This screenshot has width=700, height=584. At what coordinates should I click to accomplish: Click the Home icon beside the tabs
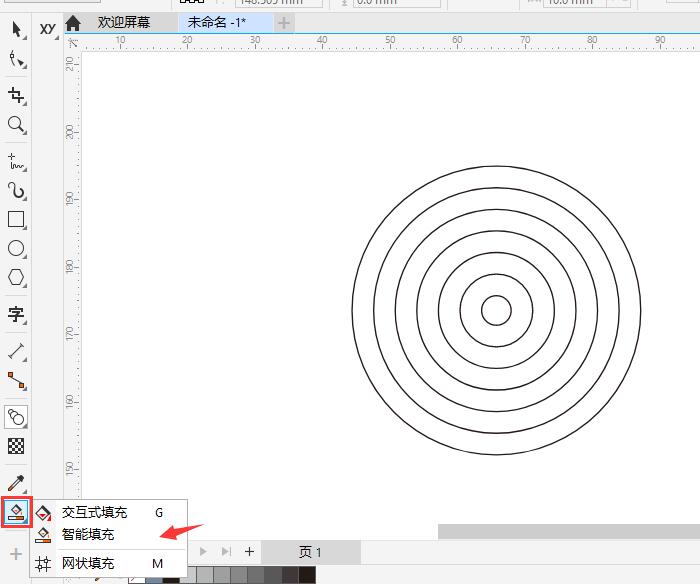73,23
